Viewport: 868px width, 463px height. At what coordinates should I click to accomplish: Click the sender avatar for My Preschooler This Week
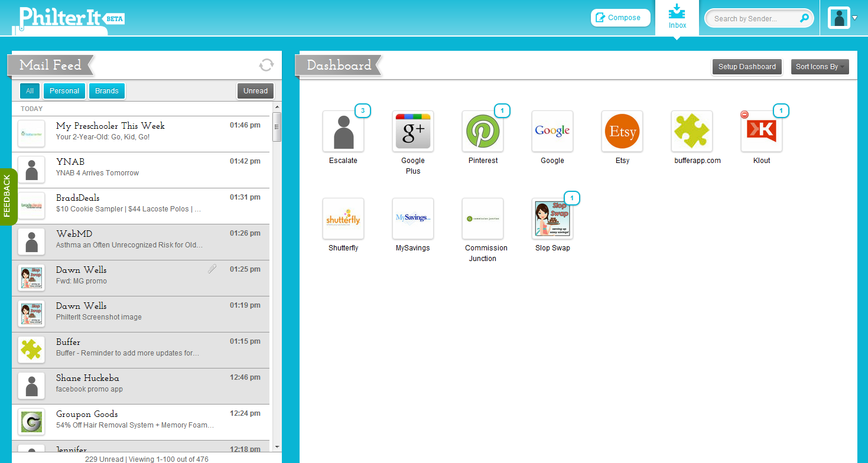32,134
